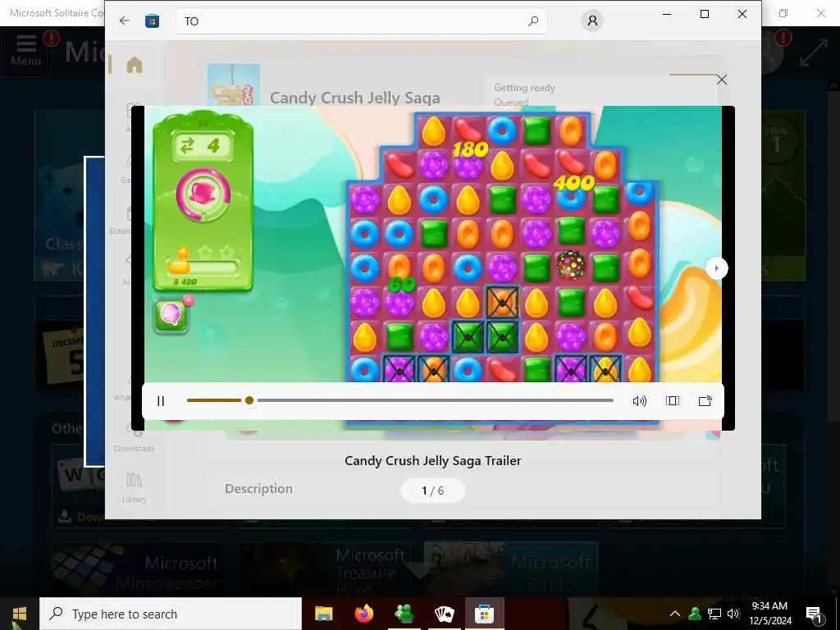Screen dimensions: 840x630
Task: Click the 1 / 6 gallery counter
Action: pyautogui.click(x=433, y=491)
